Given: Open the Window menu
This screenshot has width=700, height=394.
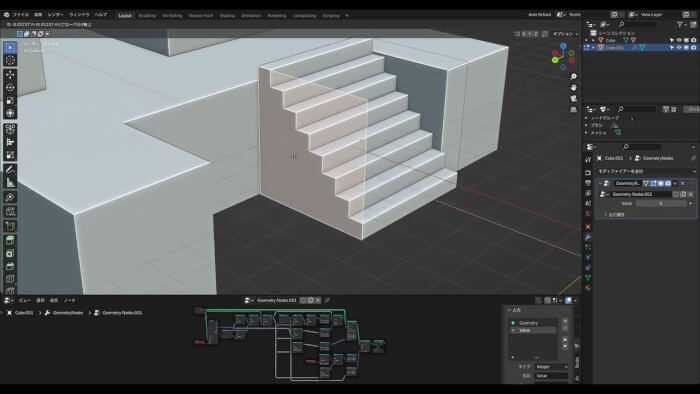Looking at the screenshot, I should pos(79,15).
